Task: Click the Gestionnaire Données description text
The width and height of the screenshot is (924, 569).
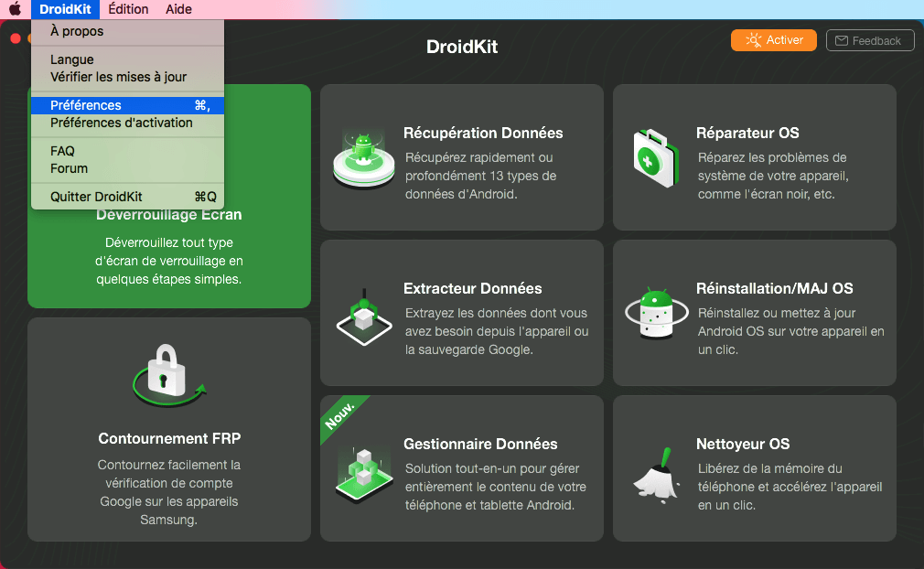Action: point(495,487)
